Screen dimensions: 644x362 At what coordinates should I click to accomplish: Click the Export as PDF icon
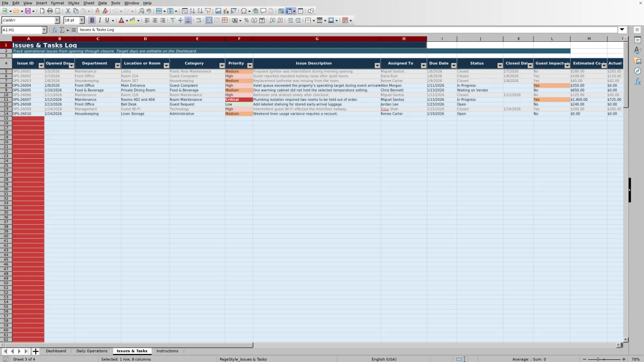42,11
